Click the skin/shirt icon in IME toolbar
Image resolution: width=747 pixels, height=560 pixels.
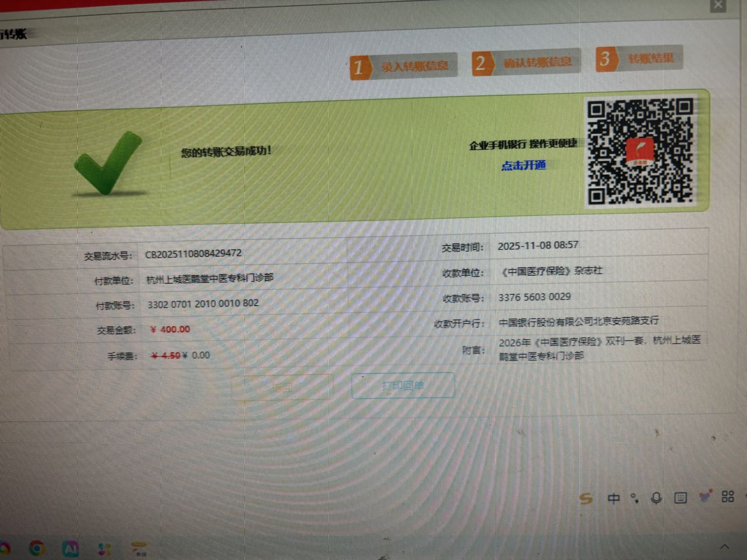705,497
